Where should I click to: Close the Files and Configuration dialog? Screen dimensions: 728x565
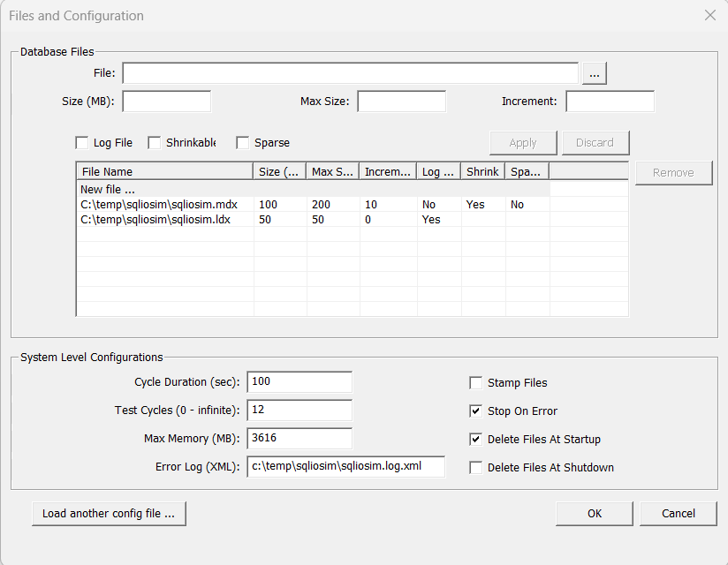709,15
